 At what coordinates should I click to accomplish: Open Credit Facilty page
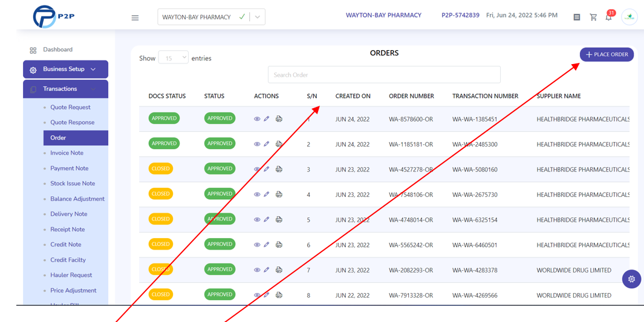point(68,260)
